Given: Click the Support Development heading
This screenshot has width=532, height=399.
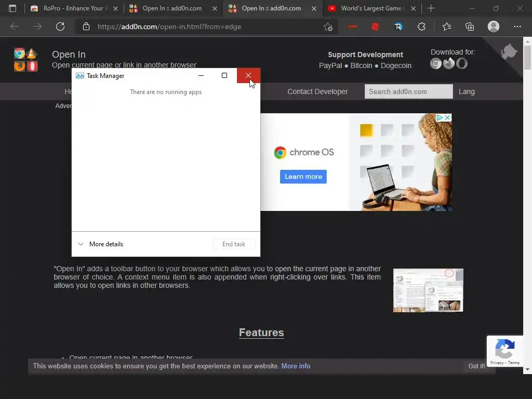Looking at the screenshot, I should click(x=365, y=55).
